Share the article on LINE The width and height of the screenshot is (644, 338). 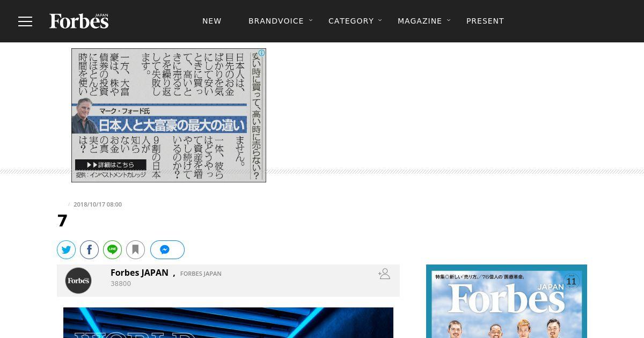click(113, 249)
